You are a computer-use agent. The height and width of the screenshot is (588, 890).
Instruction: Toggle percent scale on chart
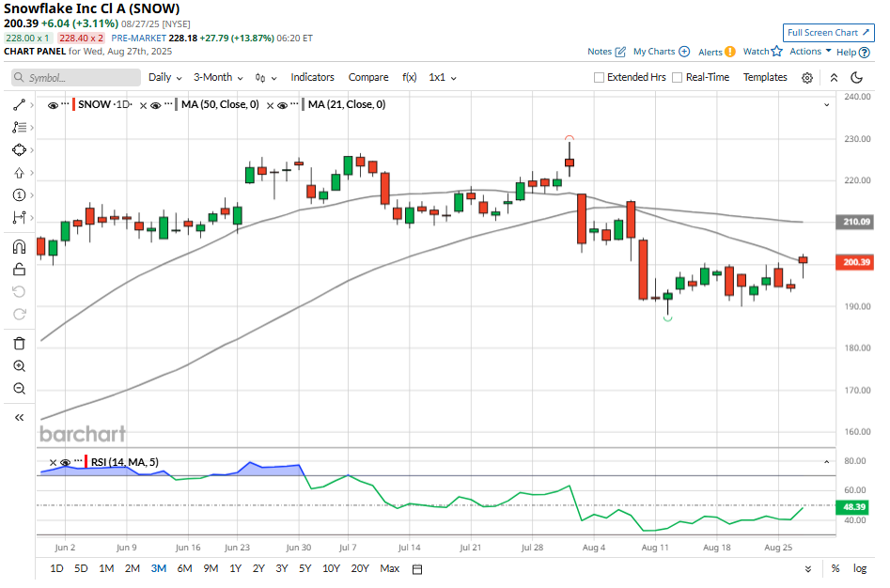tap(835, 568)
